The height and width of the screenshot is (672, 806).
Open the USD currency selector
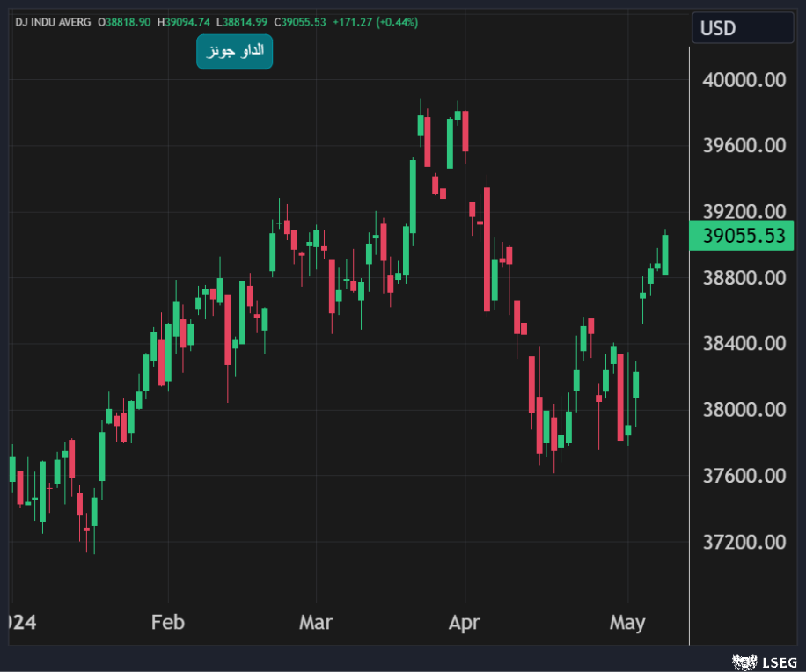pyautogui.click(x=742, y=29)
